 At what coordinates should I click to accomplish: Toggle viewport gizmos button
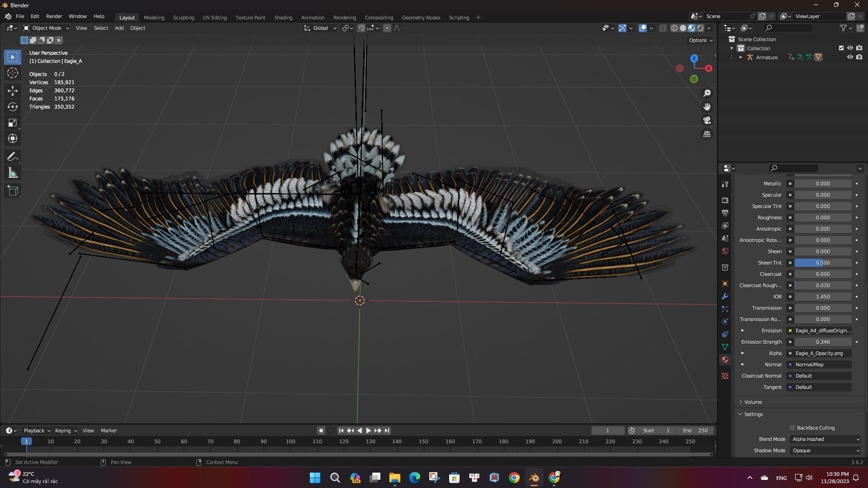(622, 28)
